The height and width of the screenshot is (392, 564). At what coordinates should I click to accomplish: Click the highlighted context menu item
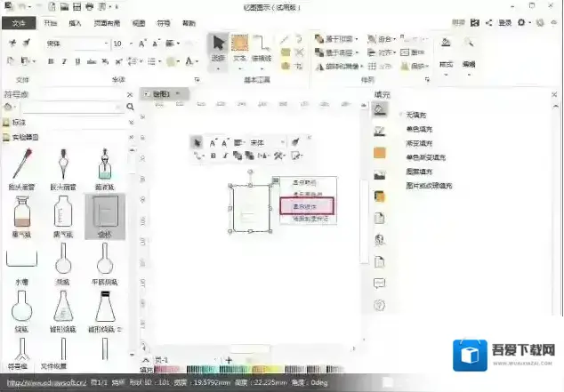(x=305, y=204)
